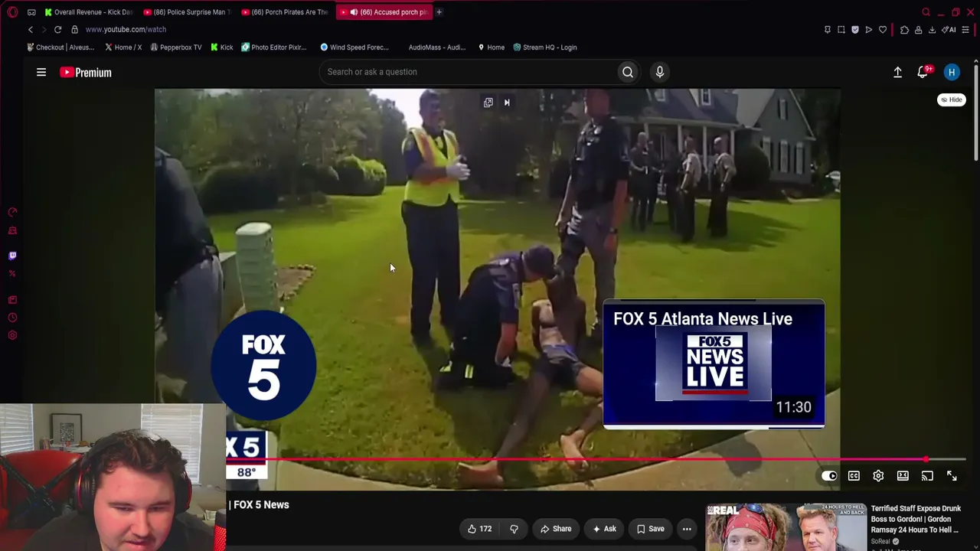Go to YouTube Premium home logo
This screenshot has width=980, height=551.
click(x=86, y=72)
